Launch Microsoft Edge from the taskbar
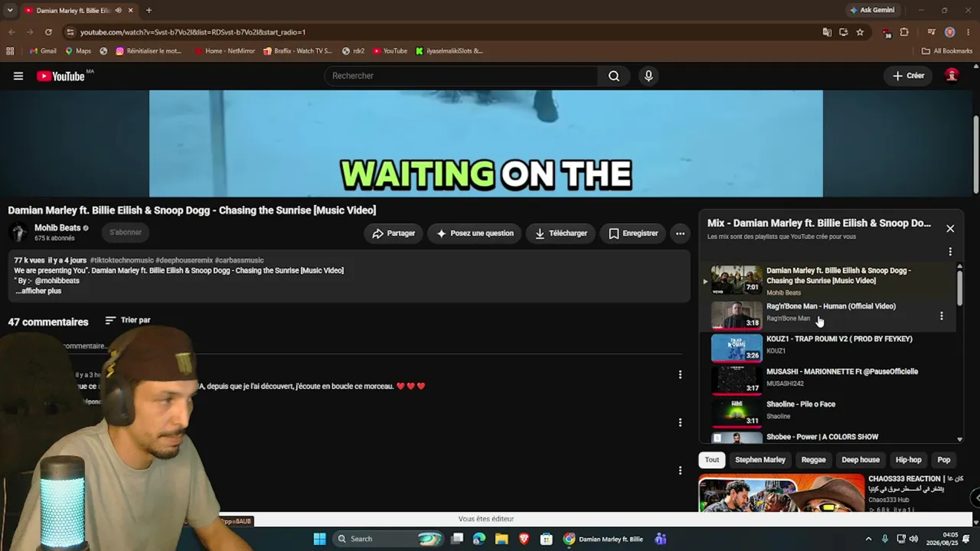Screen dimensions: 980x551 (x=479, y=539)
